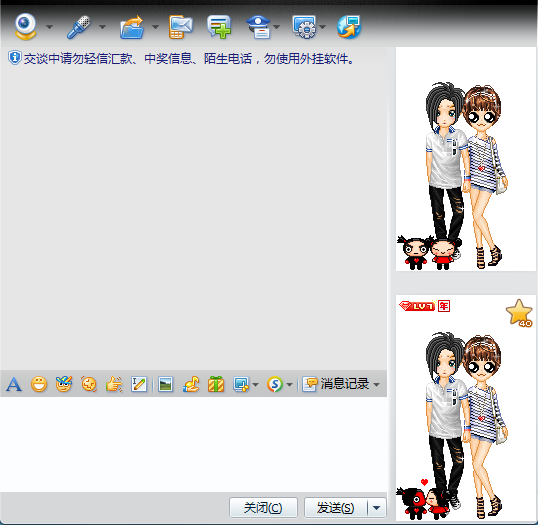Click the red 年 annual member badge

(x=444, y=306)
